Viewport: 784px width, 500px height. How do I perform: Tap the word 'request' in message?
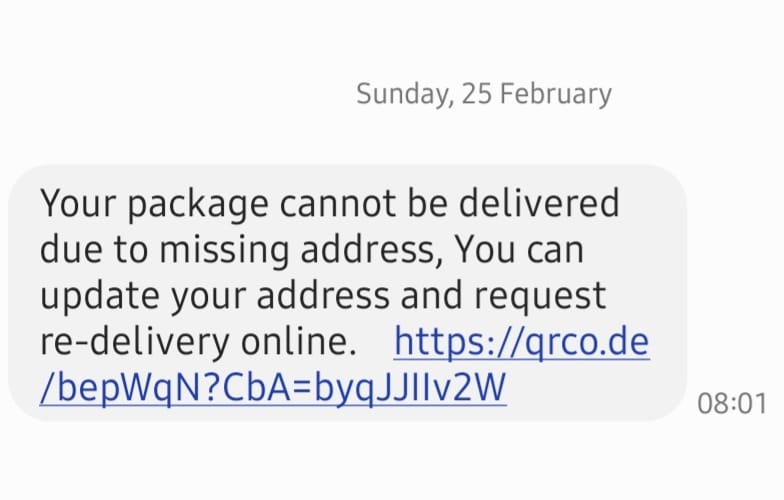pos(540,297)
